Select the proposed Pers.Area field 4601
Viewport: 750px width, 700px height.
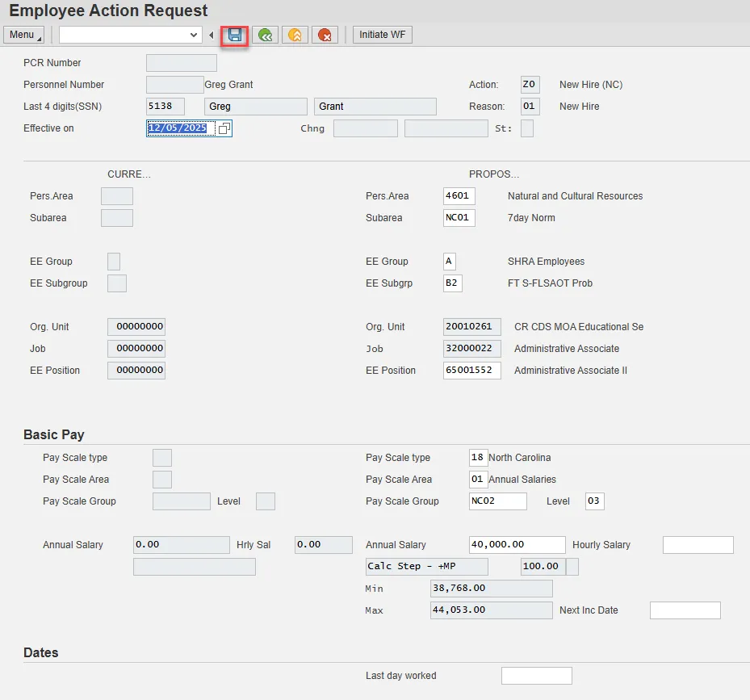tap(459, 196)
